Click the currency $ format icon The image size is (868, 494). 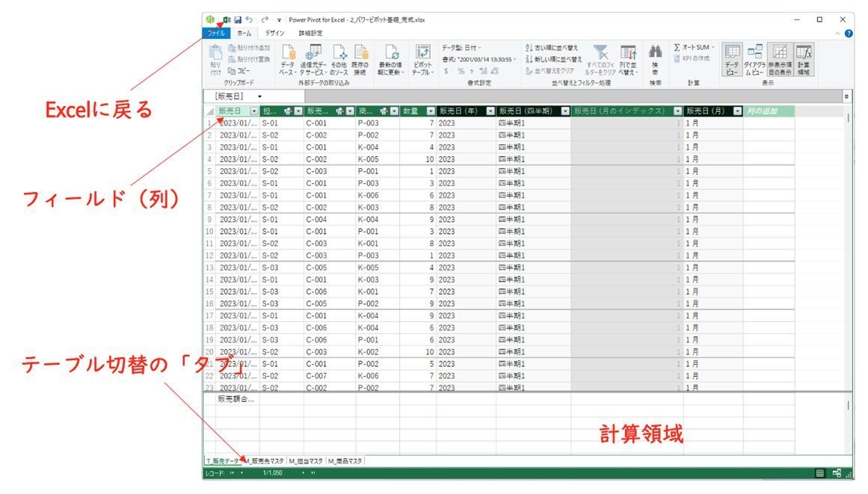[x=446, y=71]
